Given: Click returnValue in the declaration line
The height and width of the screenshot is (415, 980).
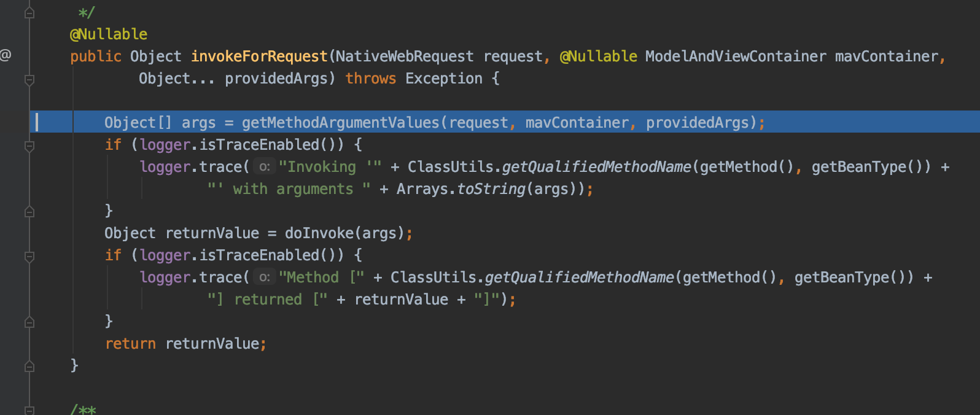Looking at the screenshot, I should coord(212,233).
